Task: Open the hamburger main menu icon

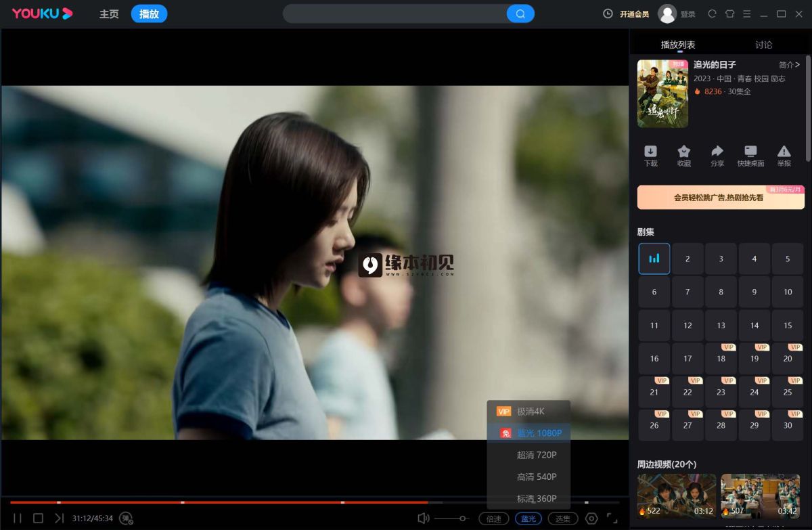Action: (746, 14)
